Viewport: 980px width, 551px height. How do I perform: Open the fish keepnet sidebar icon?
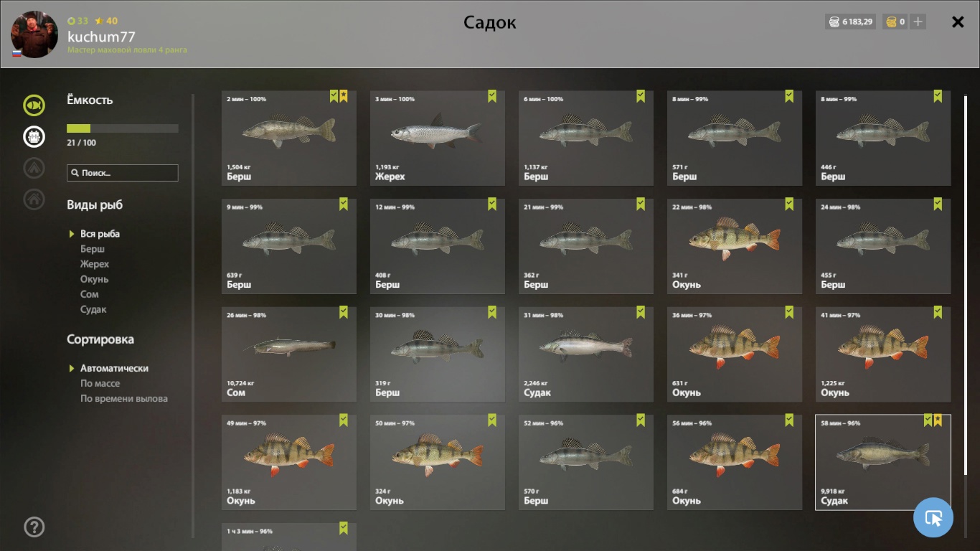pyautogui.click(x=34, y=105)
